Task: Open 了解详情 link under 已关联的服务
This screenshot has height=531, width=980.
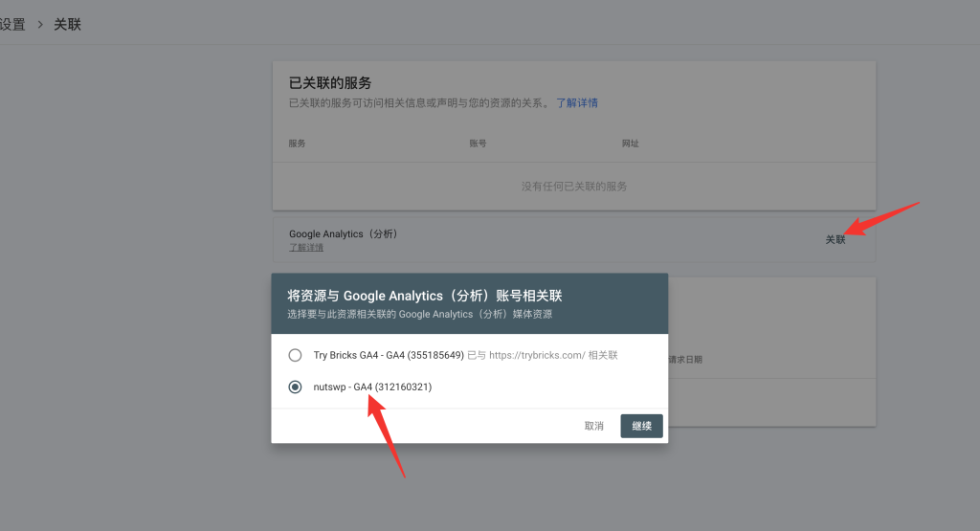Action: point(577,103)
